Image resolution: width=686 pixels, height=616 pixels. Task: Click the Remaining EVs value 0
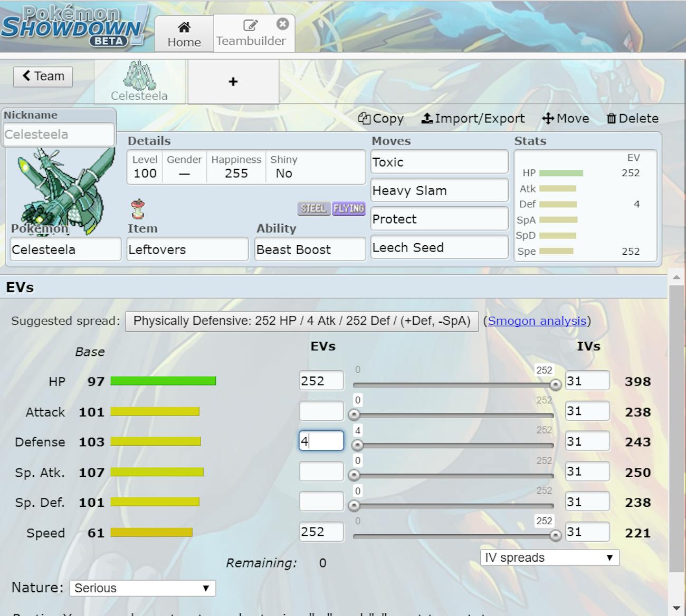(x=322, y=563)
